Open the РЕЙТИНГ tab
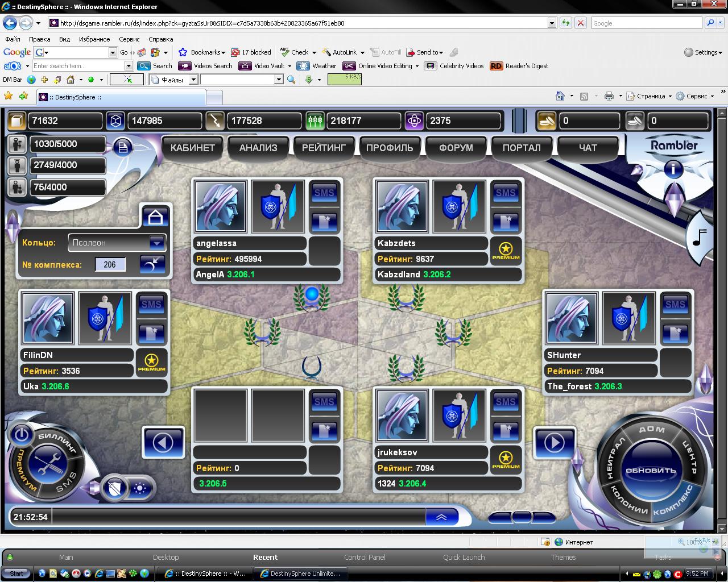This screenshot has width=728, height=582. pyautogui.click(x=324, y=148)
